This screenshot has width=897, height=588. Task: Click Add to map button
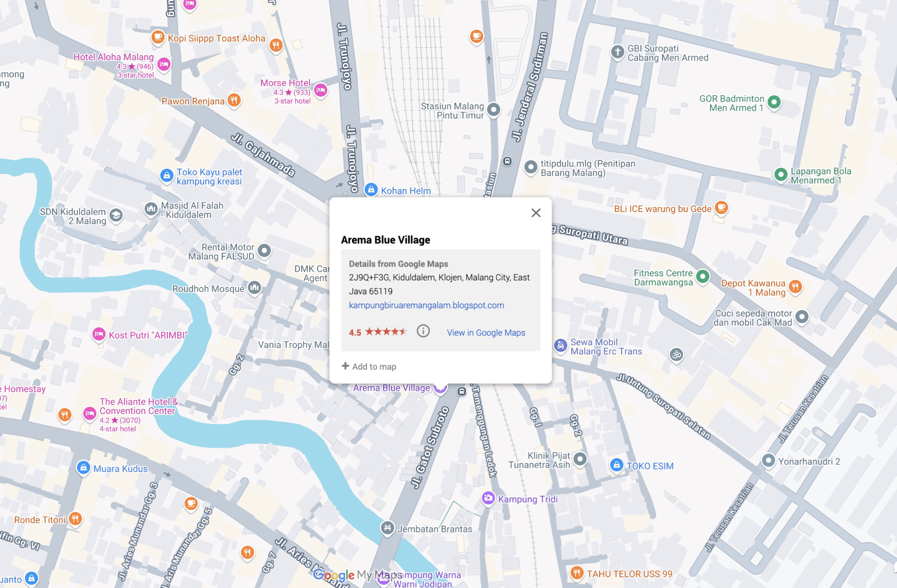[369, 366]
